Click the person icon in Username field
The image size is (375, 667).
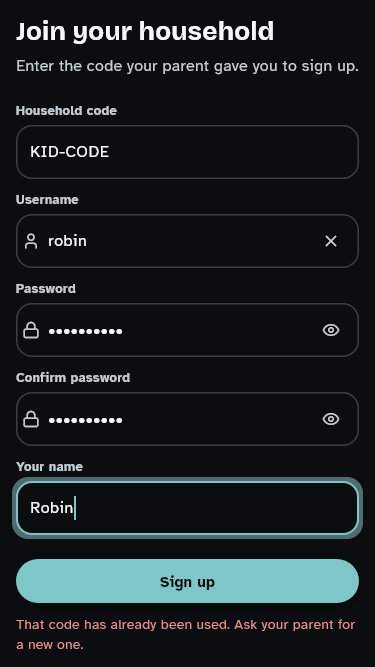pyautogui.click(x=31, y=241)
